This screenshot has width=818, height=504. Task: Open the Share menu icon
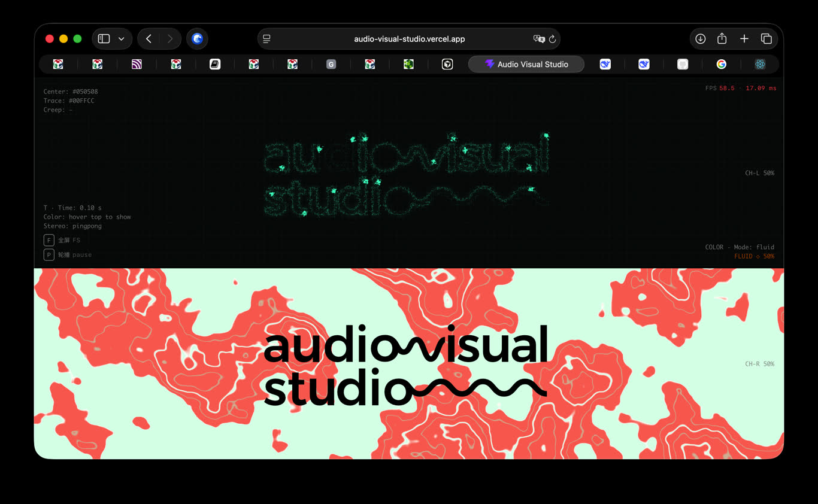(722, 38)
